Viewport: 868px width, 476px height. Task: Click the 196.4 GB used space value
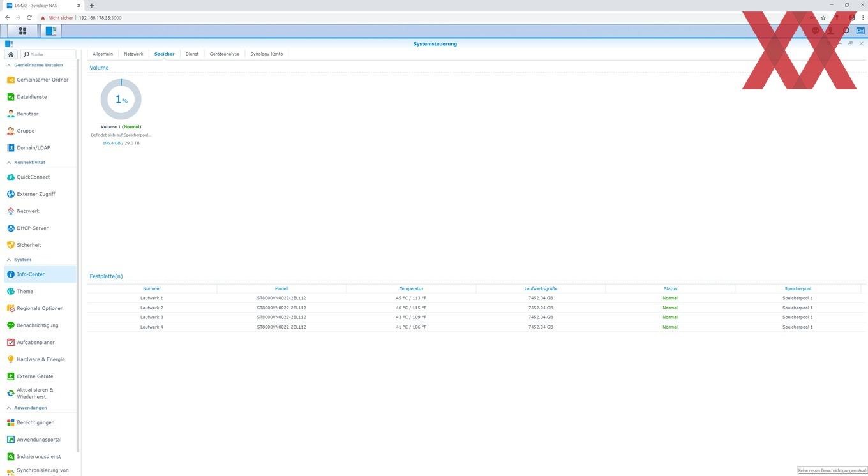click(x=111, y=143)
